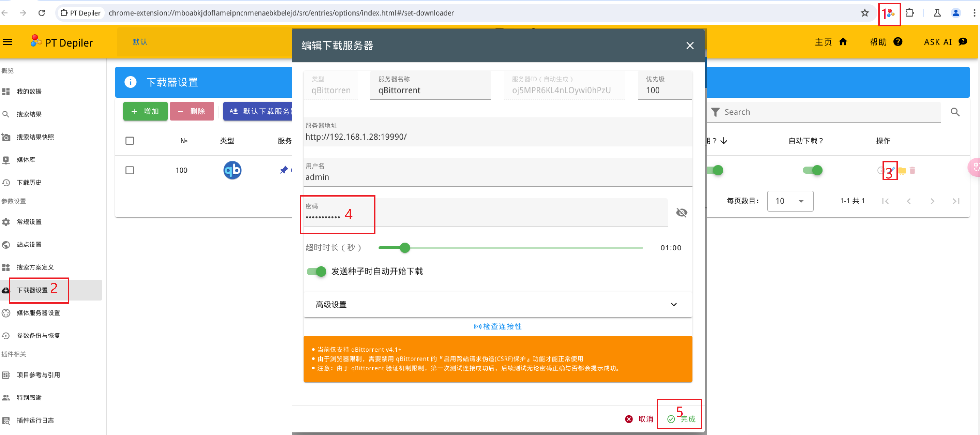Open the PT Depiler extension icon in Chrome toolbar
The image size is (980, 435).
[x=891, y=14]
